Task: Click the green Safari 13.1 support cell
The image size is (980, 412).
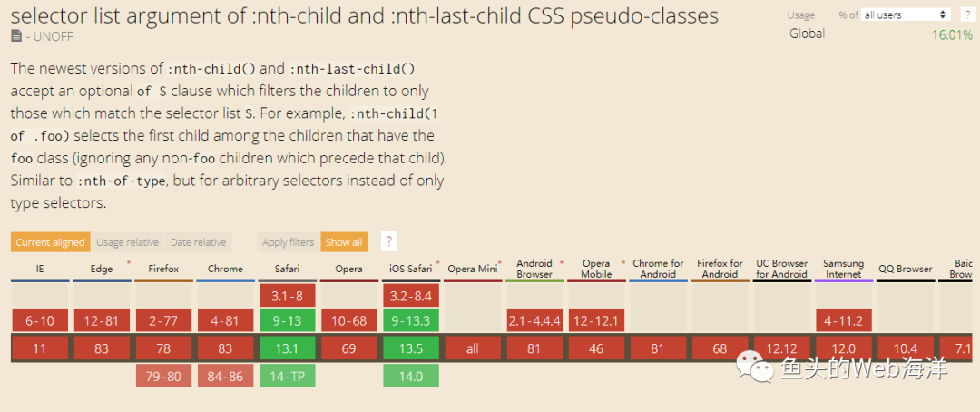Action: (x=287, y=348)
